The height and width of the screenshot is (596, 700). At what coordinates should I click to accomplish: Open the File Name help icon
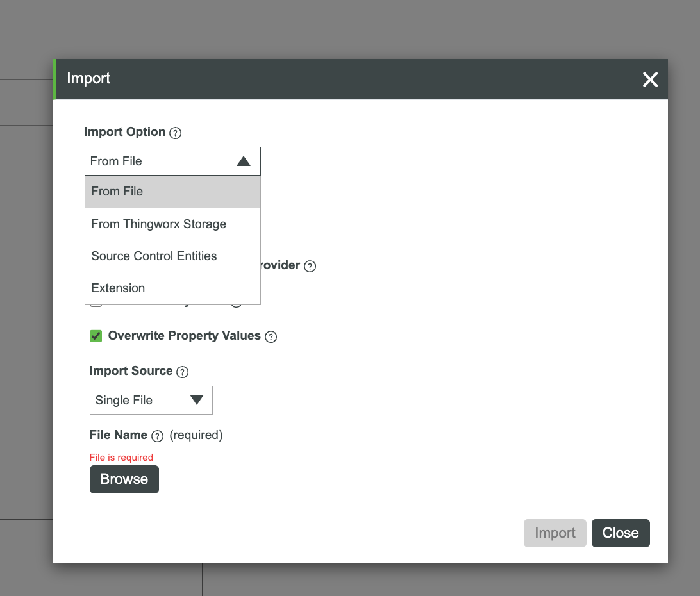pos(158,435)
